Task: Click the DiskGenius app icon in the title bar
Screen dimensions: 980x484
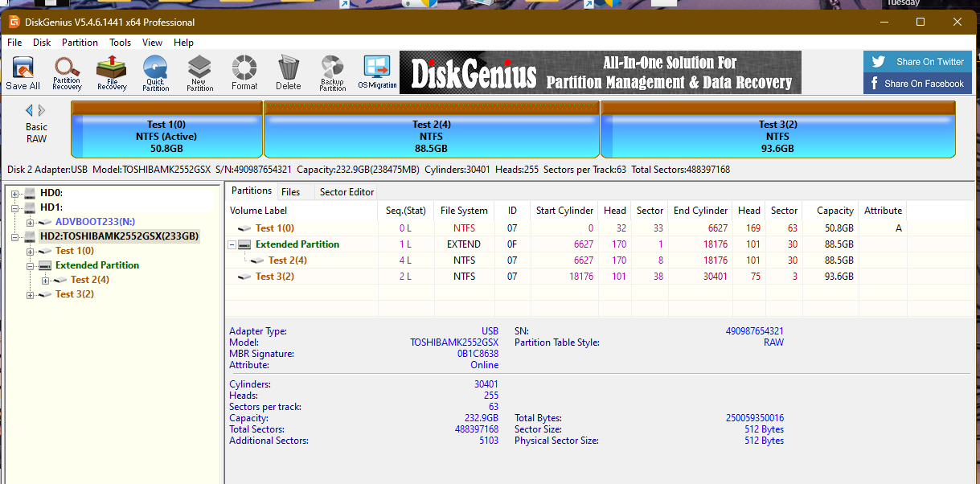Action: [14, 22]
